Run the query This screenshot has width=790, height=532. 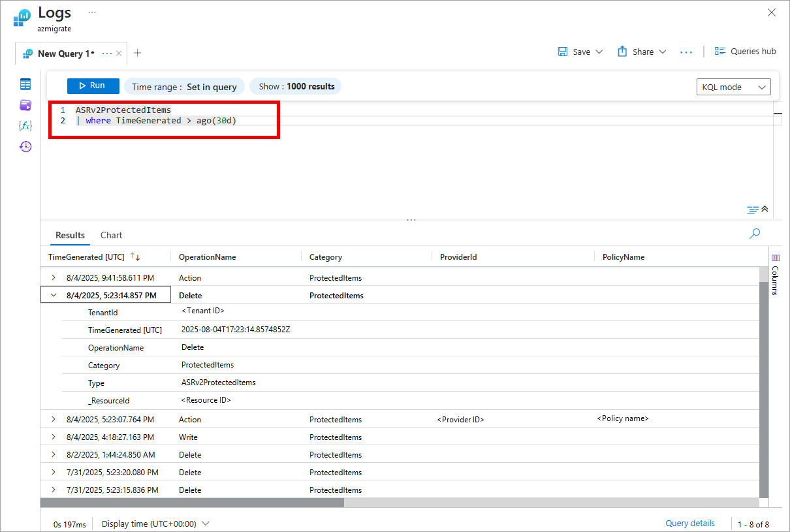(93, 86)
